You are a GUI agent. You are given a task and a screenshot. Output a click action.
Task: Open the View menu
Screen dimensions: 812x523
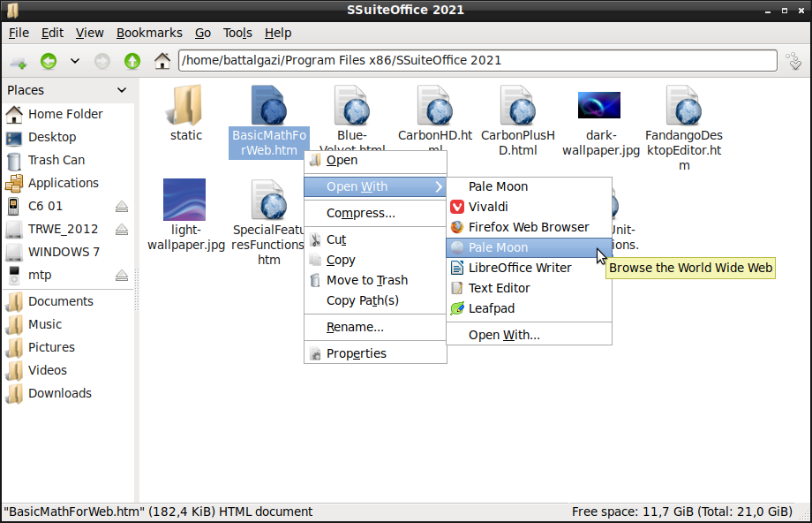(90, 34)
